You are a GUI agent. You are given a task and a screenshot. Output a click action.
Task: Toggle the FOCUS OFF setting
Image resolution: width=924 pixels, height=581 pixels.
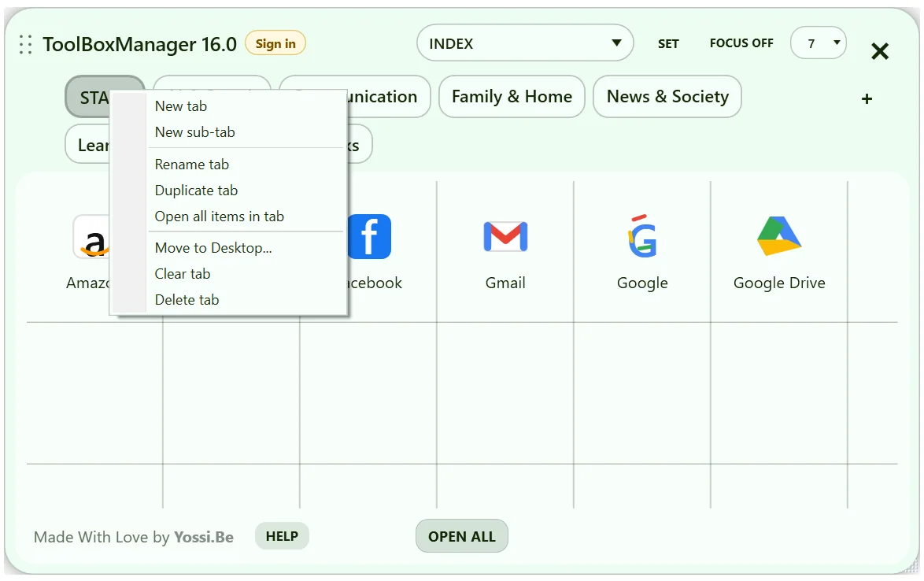point(741,43)
